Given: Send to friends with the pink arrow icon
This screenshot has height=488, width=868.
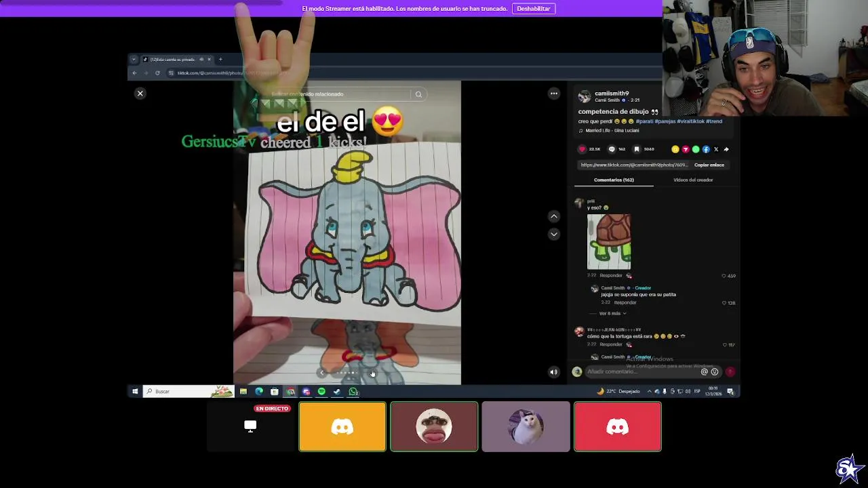Looking at the screenshot, I should [685, 149].
